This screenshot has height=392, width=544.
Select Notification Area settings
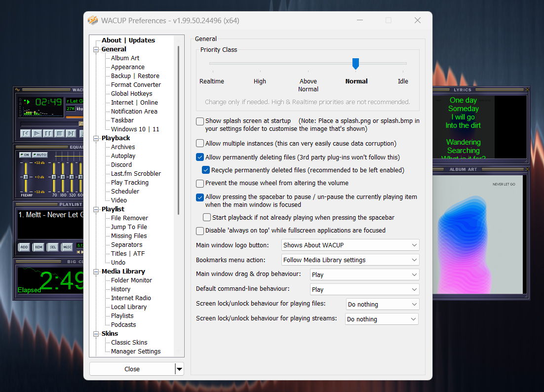(x=134, y=112)
